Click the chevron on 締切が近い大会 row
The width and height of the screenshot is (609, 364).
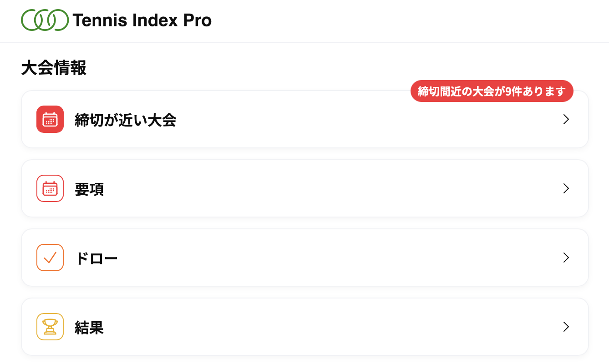tap(566, 119)
